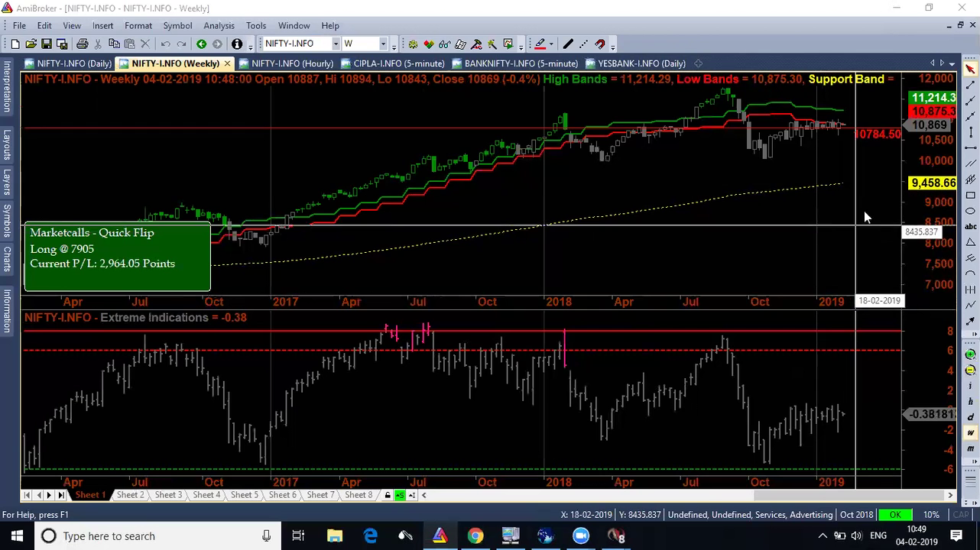Select the Rectangle drawing tool
Viewport: 980px width, 550px height.
[x=970, y=195]
